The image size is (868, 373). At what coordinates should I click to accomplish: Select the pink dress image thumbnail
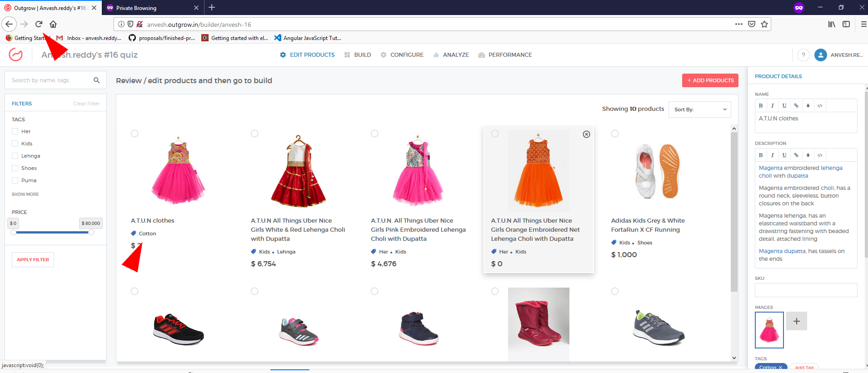pos(769,330)
